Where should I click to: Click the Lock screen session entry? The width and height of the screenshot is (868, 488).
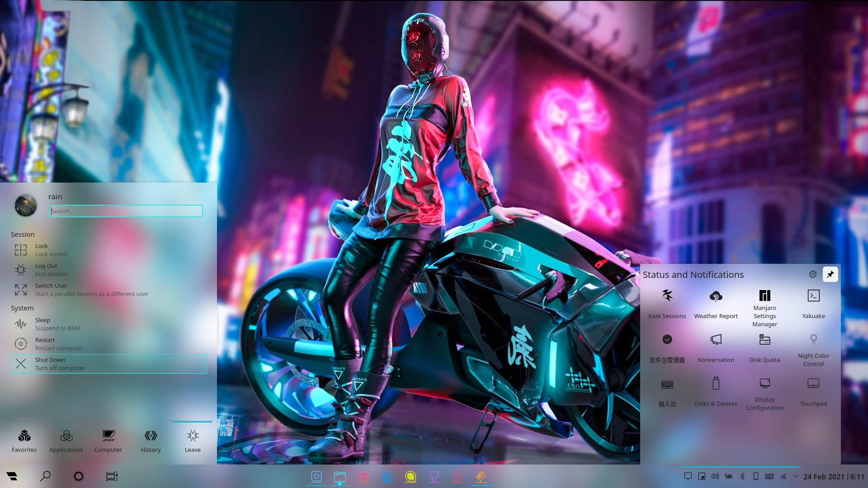click(x=108, y=250)
